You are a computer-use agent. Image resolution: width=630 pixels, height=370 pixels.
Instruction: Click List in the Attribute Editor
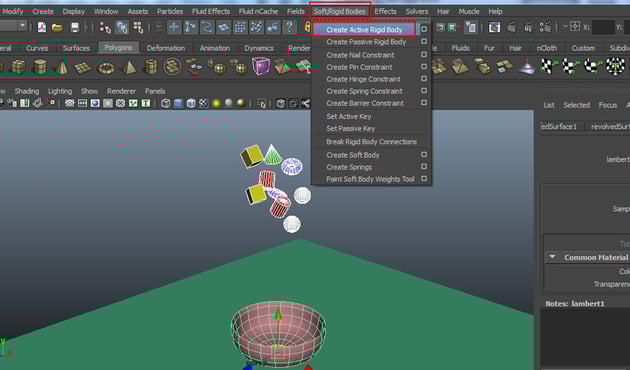click(549, 105)
